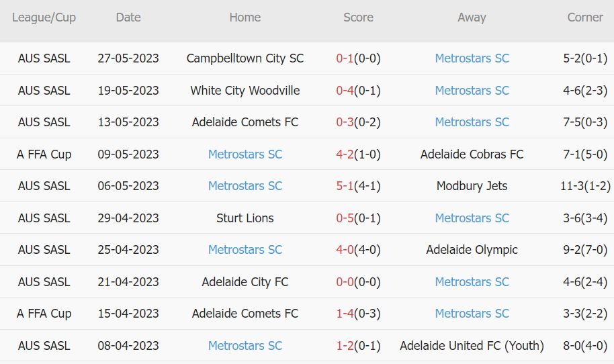
Task: Click the 5-1 score against Modbury Jets
Action: [x=345, y=186]
